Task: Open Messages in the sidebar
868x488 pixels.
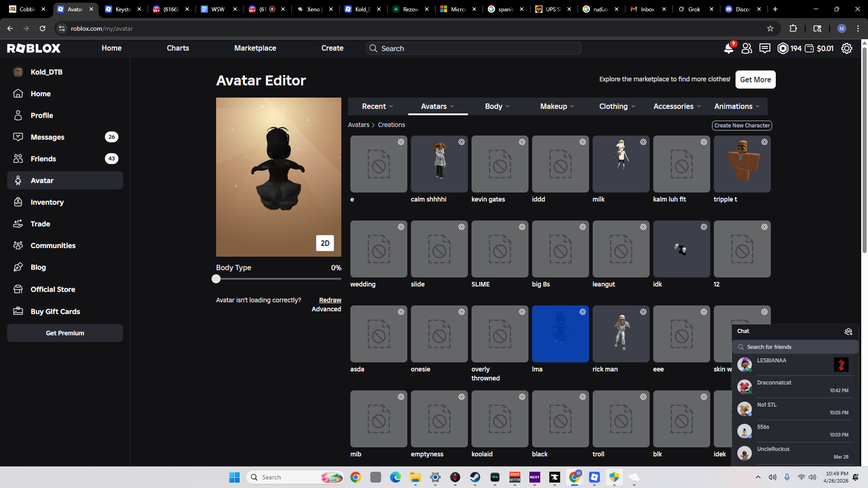Action: (65, 137)
